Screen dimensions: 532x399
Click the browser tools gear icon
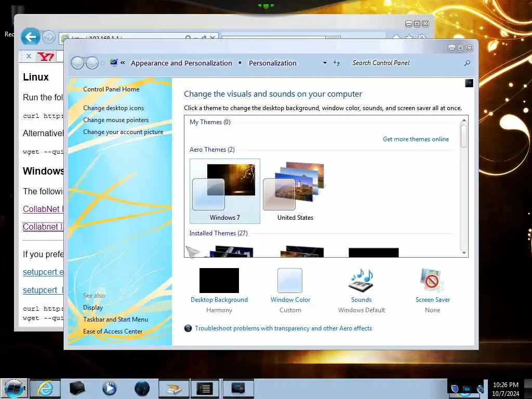point(422,37)
